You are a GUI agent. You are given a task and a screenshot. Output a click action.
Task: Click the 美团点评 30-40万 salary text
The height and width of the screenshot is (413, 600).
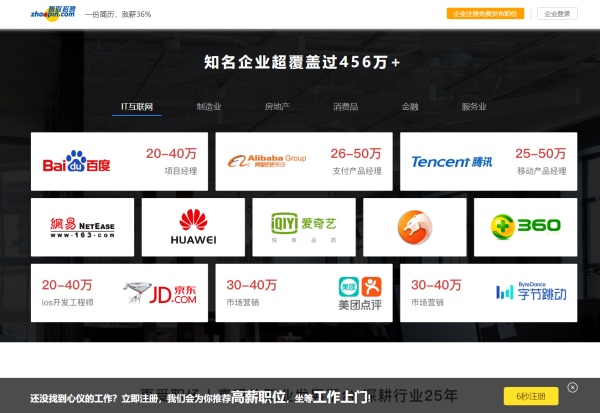[x=251, y=285]
